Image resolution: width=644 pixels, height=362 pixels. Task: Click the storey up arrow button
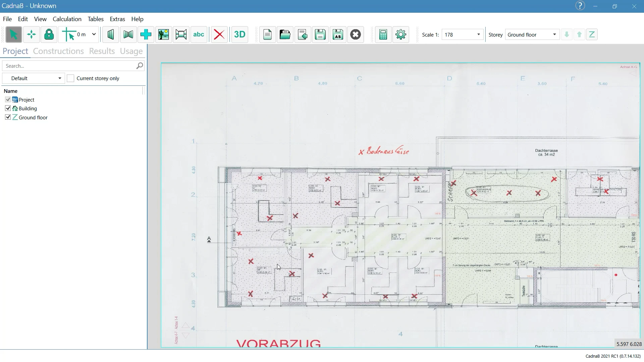coord(579,35)
